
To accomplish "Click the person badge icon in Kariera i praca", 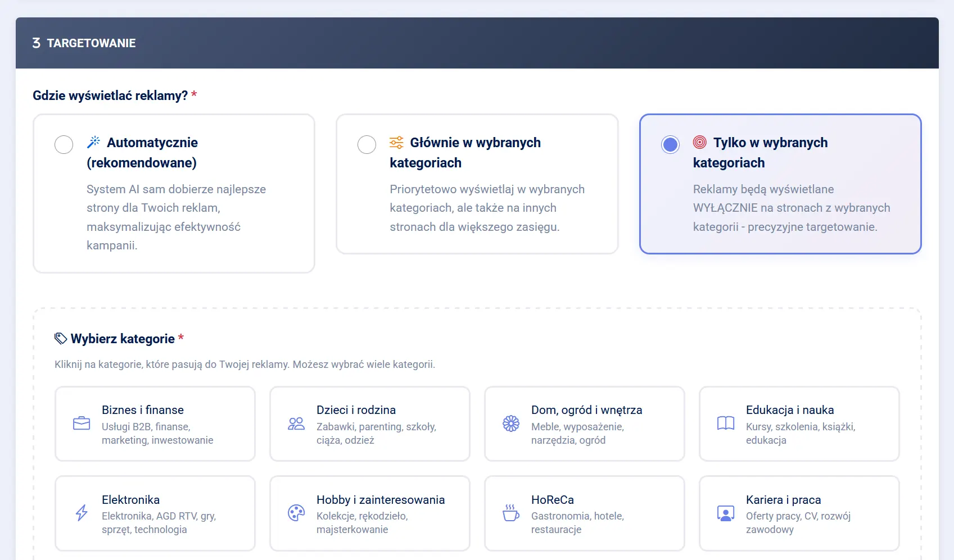I will tap(726, 513).
